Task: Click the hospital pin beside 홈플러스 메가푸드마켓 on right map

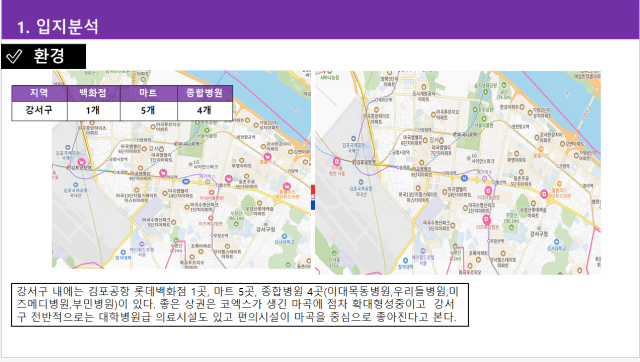Action: click(x=544, y=194)
